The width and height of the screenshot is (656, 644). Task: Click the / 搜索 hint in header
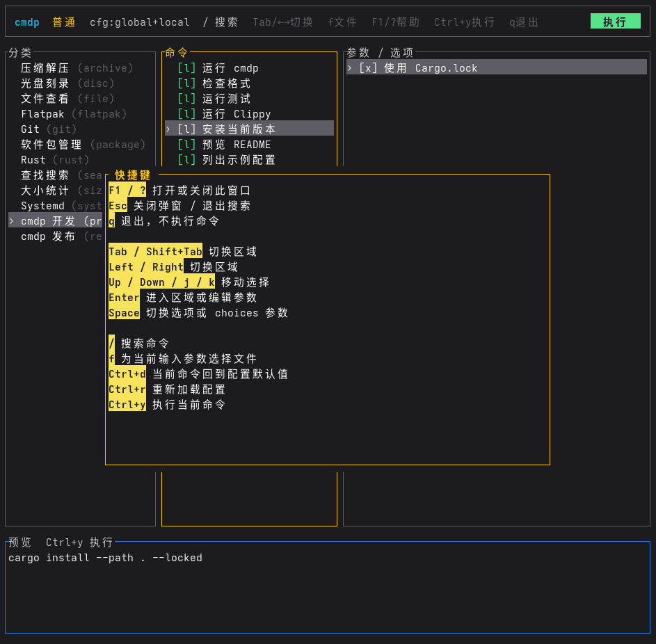[221, 22]
